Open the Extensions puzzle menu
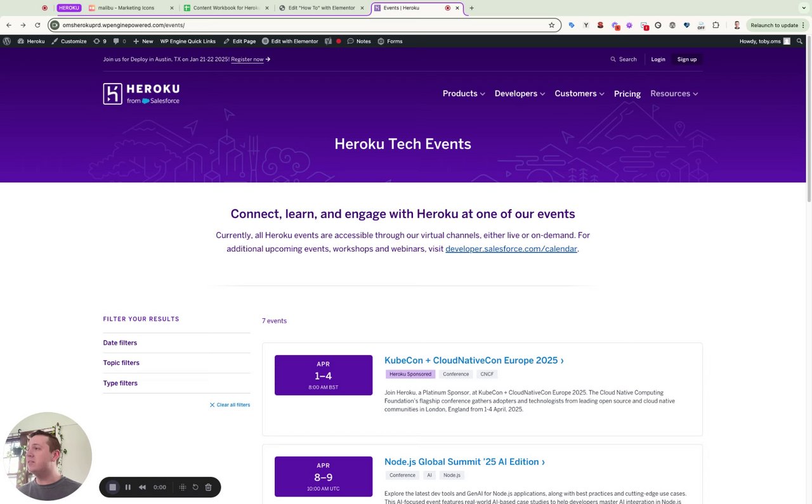This screenshot has height=504, width=812. click(716, 25)
